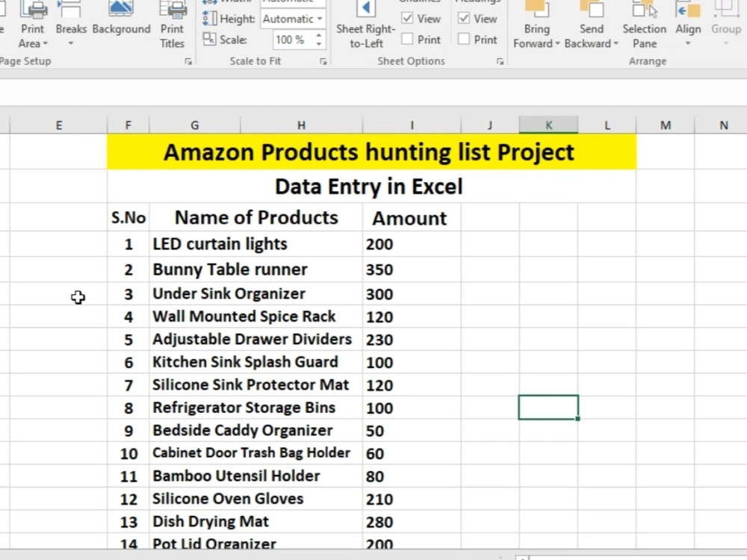This screenshot has width=747, height=560.
Task: Select the 'Dish Drying Mat' cell
Action: point(255,522)
